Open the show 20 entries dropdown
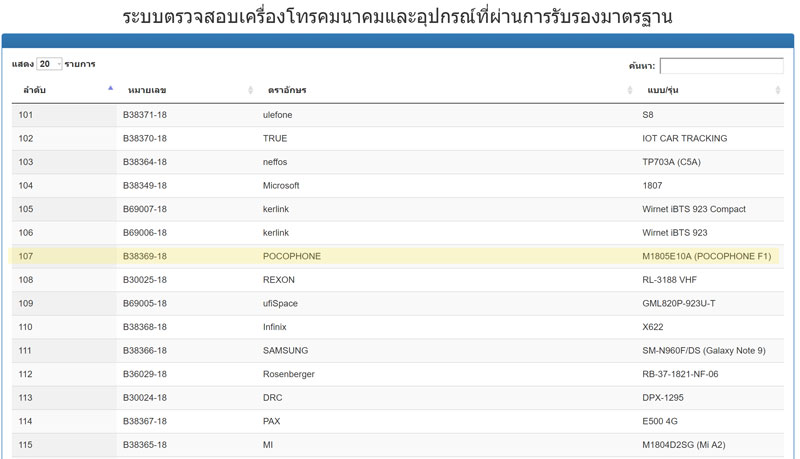This screenshot has width=800, height=459. coord(49,64)
